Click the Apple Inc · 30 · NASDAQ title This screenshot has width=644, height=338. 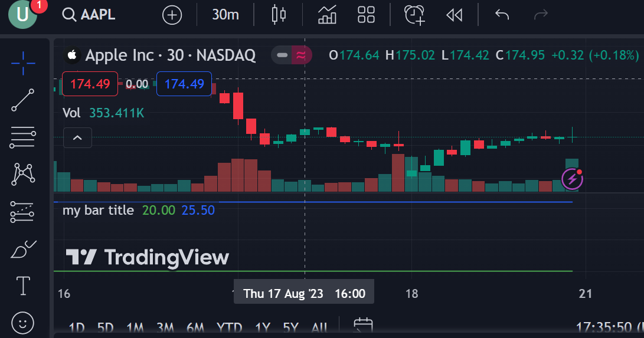pos(170,55)
